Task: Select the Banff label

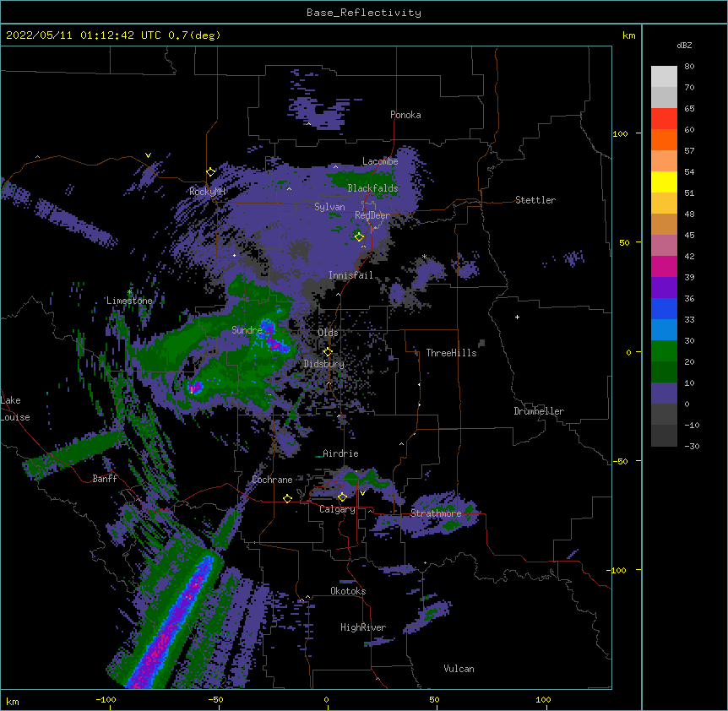Action: (105, 479)
